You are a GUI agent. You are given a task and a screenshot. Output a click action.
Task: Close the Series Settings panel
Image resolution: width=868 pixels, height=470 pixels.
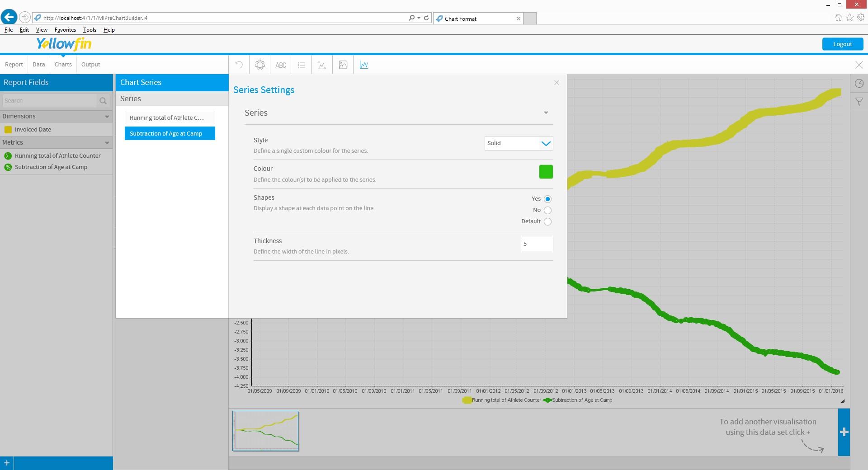557,82
